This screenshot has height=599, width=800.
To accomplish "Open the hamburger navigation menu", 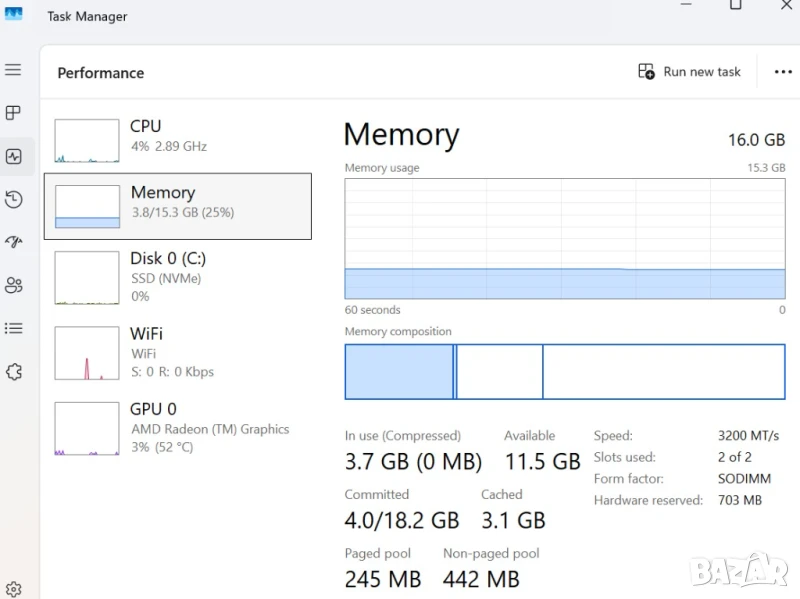I will click(x=13, y=70).
